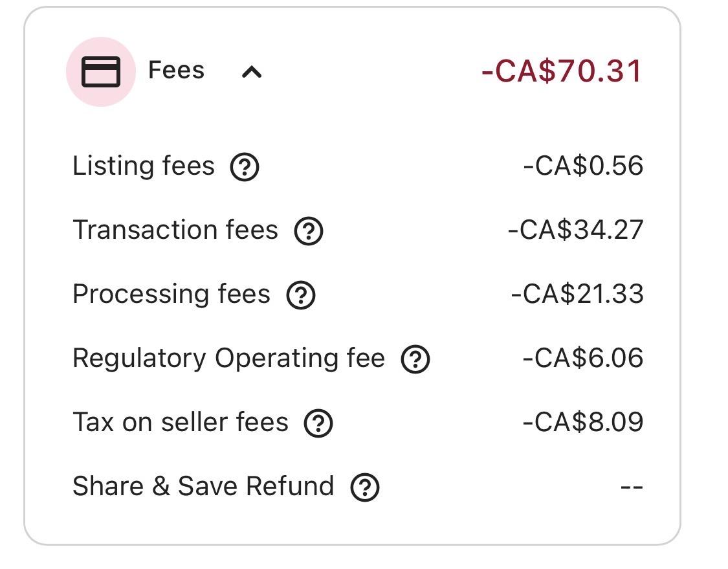The height and width of the screenshot is (569, 728).
Task: Click the credit card Fees icon
Action: 101,71
